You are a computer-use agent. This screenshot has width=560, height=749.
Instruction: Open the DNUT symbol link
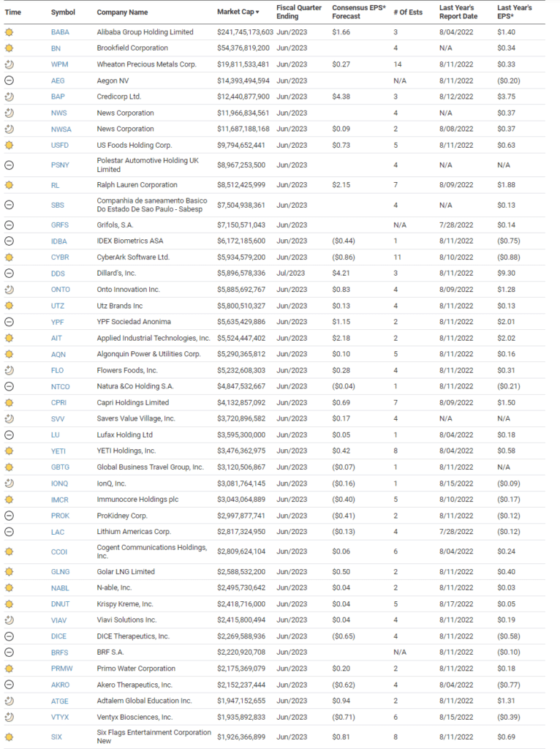pyautogui.click(x=61, y=604)
